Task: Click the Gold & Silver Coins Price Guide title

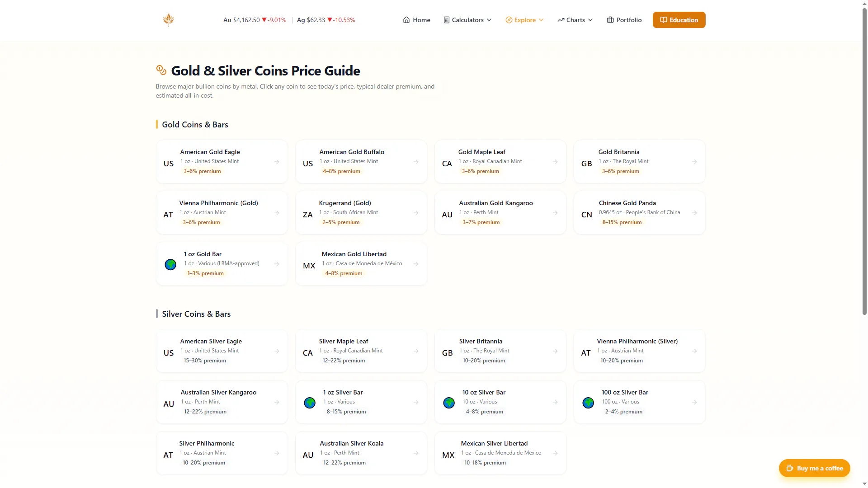Action: (265, 70)
